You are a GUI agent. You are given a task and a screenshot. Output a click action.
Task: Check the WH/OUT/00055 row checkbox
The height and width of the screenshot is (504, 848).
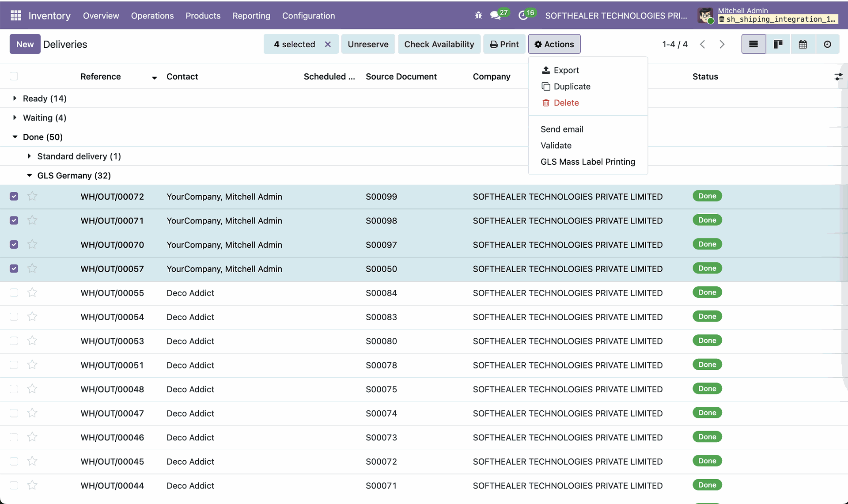coord(14,293)
